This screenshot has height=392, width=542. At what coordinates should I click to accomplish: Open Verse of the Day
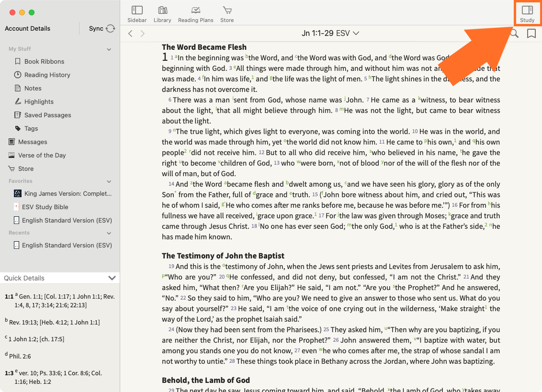coord(42,155)
